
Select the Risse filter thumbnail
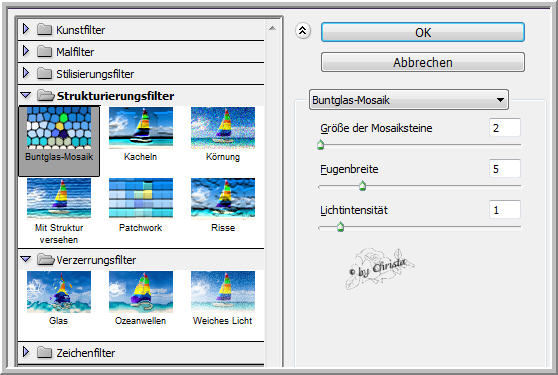(223, 198)
